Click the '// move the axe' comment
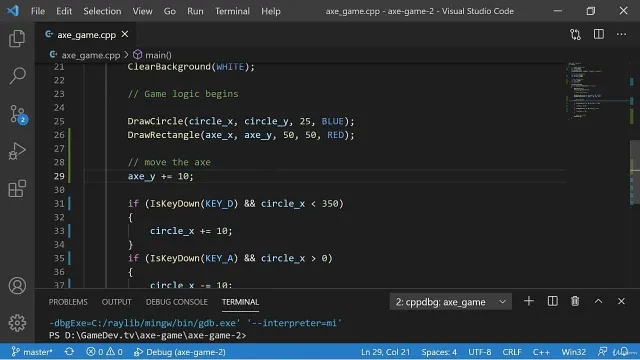Screen dimensions: 640x360 (x=169, y=162)
